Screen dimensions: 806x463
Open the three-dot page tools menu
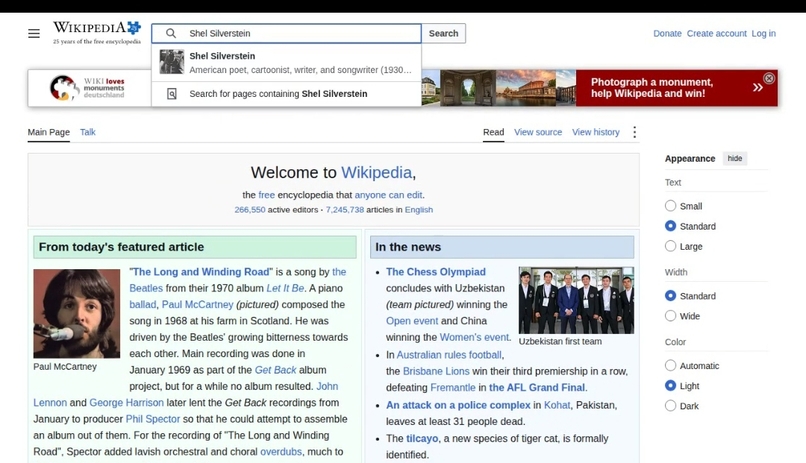pyautogui.click(x=635, y=132)
